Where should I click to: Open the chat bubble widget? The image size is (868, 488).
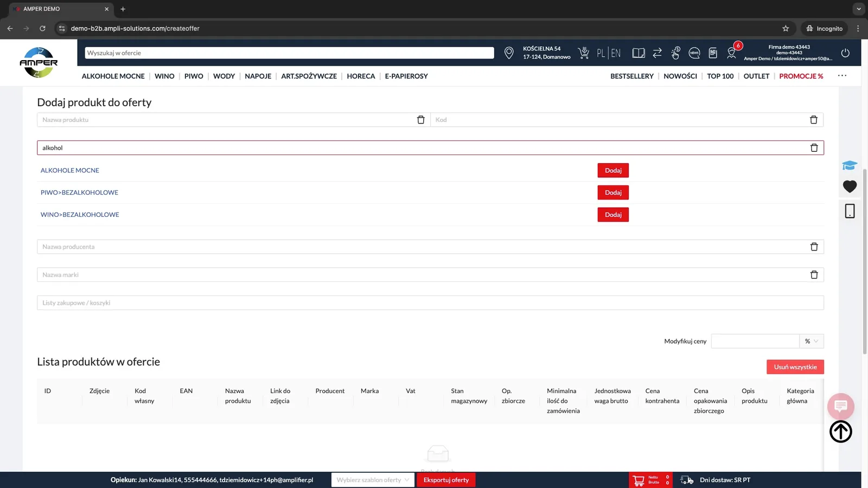coord(841,406)
